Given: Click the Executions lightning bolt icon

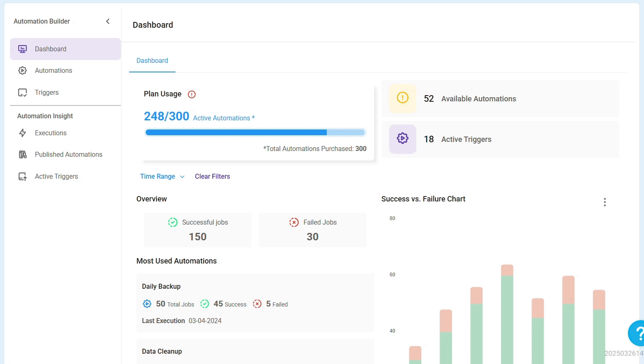Looking at the screenshot, I should (22, 133).
